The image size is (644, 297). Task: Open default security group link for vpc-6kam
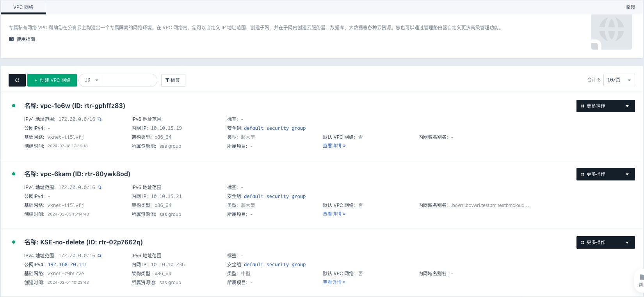click(x=274, y=196)
